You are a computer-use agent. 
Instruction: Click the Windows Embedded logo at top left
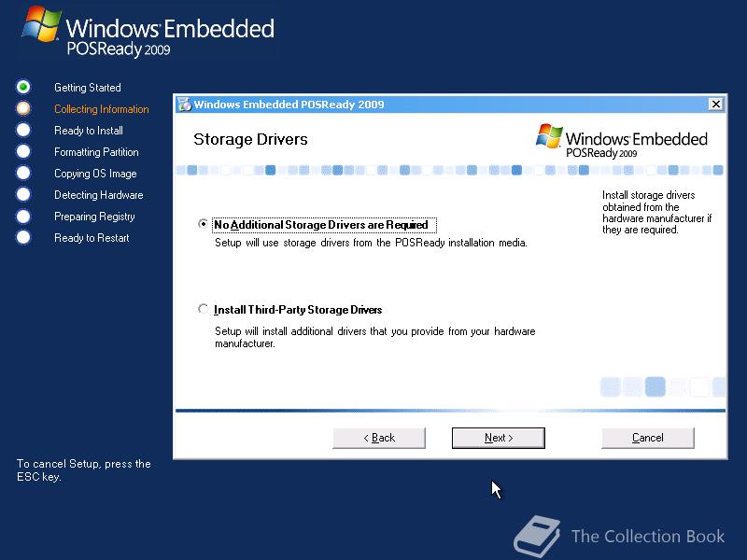tap(148, 33)
